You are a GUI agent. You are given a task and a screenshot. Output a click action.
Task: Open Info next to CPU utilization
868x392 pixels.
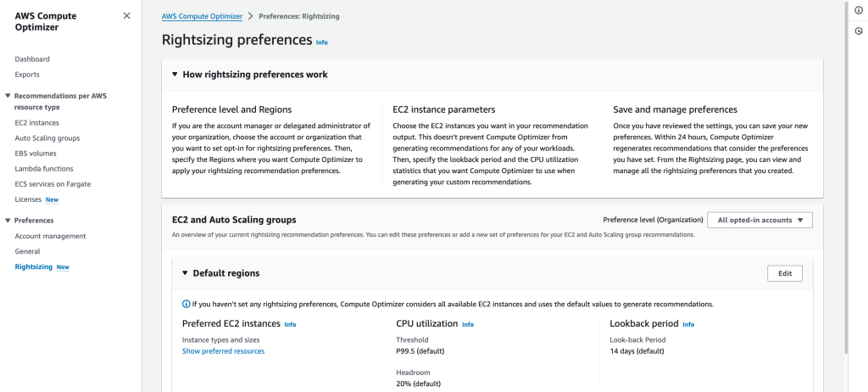click(468, 324)
